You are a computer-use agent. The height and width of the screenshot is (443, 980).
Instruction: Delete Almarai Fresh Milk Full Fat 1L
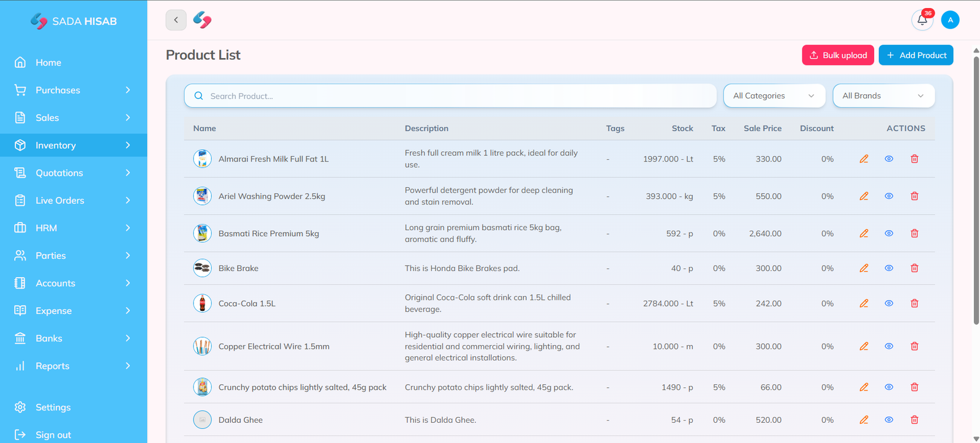click(x=914, y=159)
